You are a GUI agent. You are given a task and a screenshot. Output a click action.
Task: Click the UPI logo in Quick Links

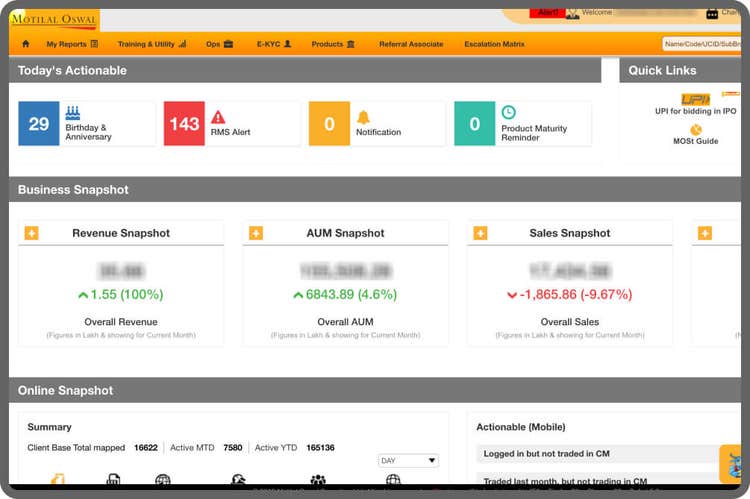click(695, 99)
